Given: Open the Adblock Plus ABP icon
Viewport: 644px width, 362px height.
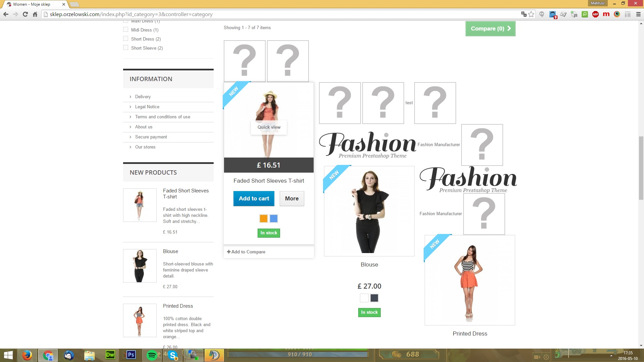Looking at the screenshot, I should [x=595, y=14].
